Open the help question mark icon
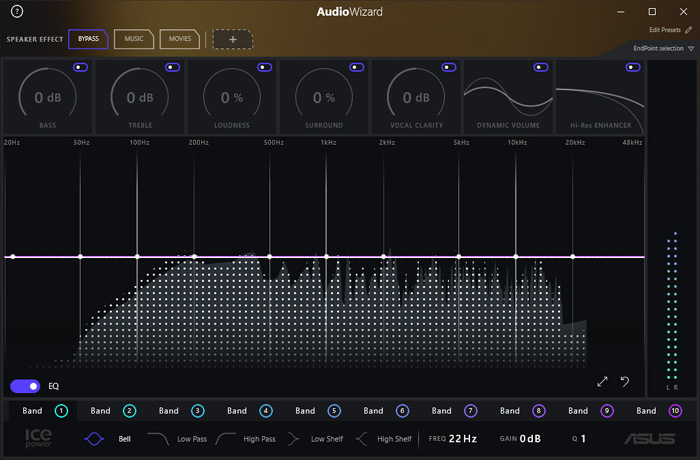 click(x=17, y=11)
